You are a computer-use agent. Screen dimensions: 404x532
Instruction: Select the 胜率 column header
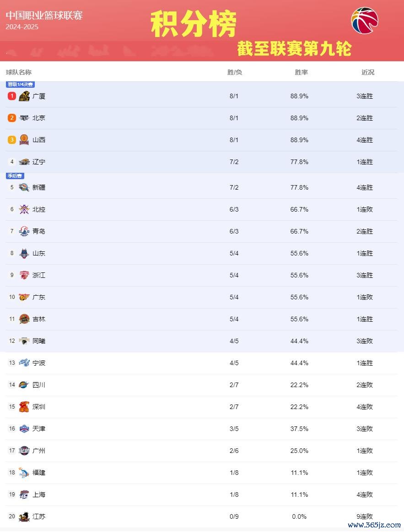[301, 72]
